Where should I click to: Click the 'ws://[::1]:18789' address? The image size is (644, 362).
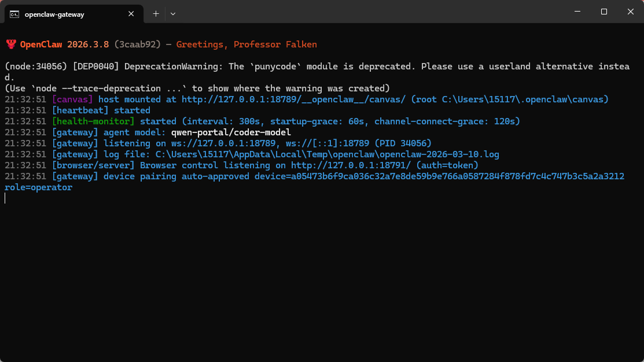pyautogui.click(x=327, y=143)
